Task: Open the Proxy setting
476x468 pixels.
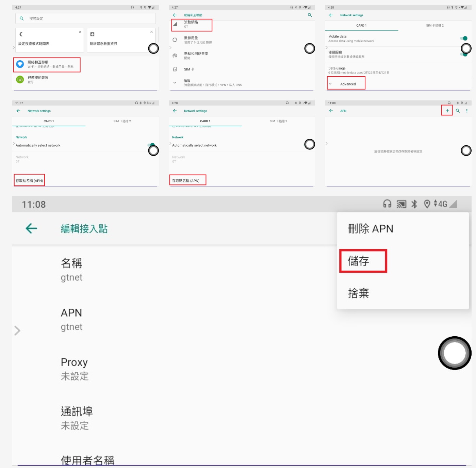Action: click(x=75, y=369)
